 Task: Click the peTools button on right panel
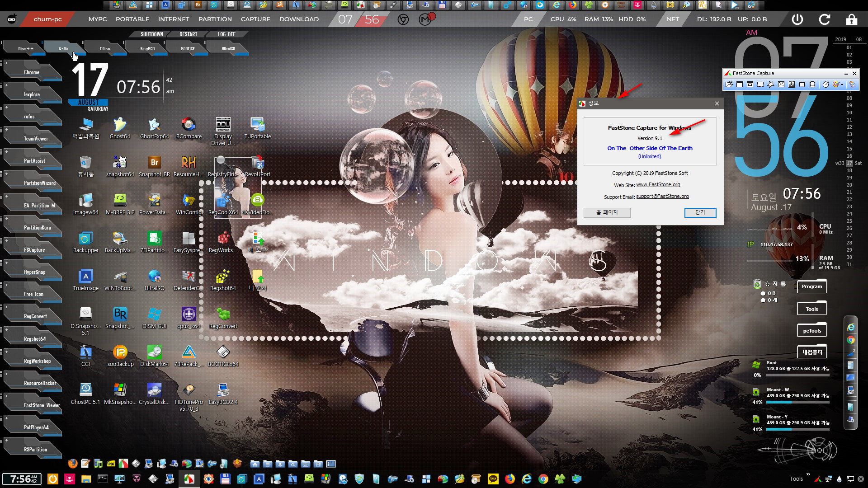(812, 331)
